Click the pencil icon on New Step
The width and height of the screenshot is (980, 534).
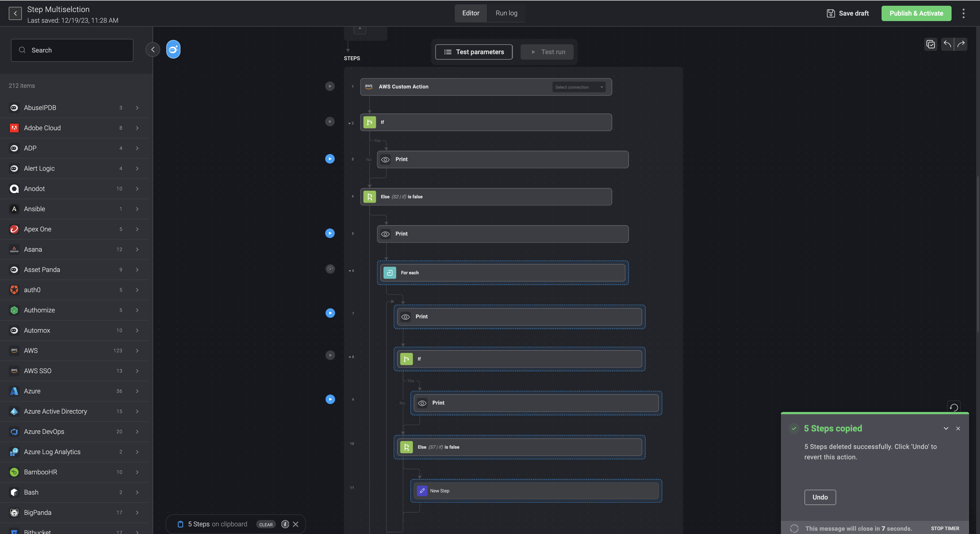422,491
